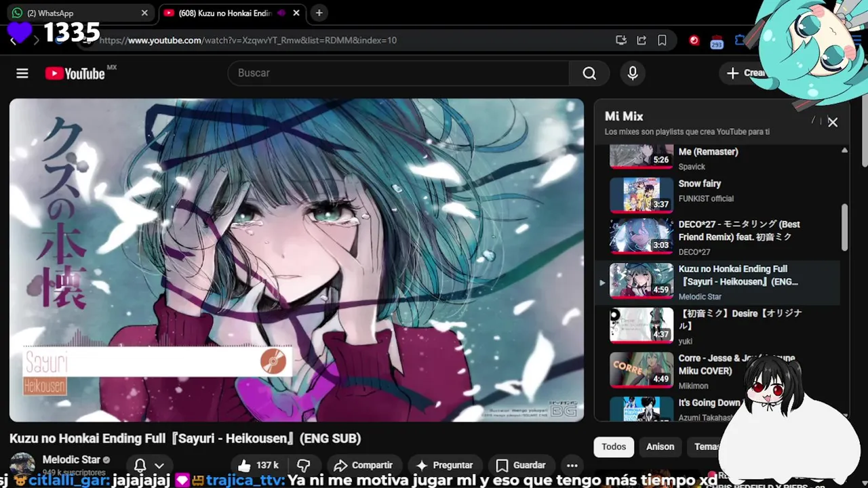Save video using Guardar button
Viewport: 868px width, 488px height.
coord(521,465)
